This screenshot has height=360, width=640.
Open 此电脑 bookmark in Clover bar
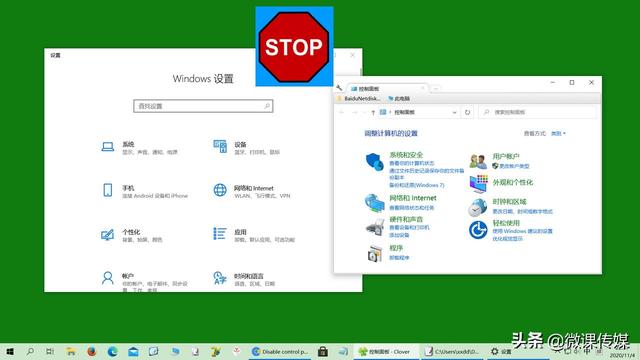(x=399, y=99)
